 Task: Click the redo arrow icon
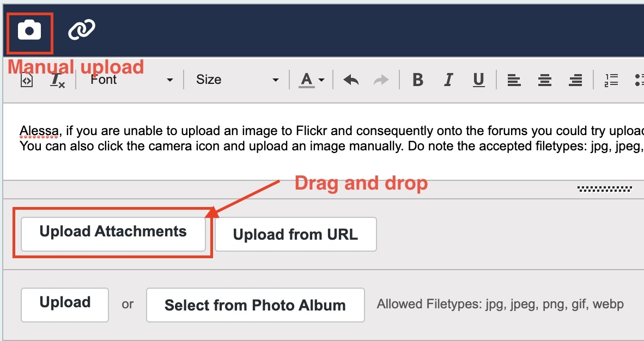(x=381, y=80)
